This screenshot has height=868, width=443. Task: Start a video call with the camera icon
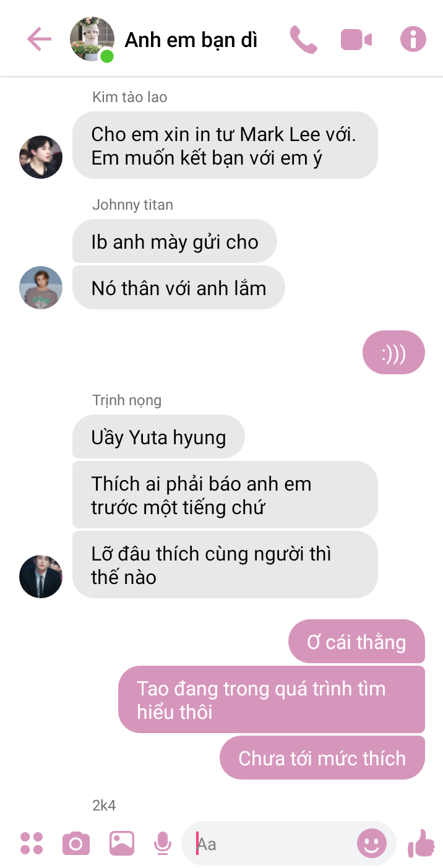tap(356, 40)
